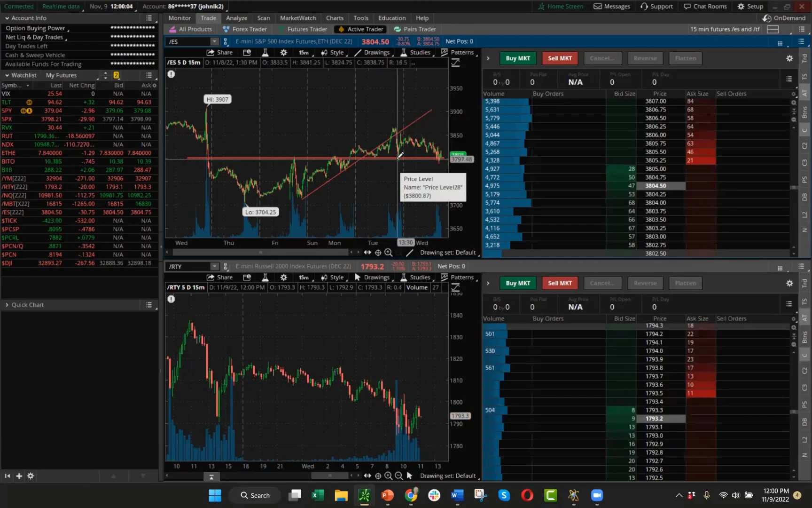This screenshot has width=812, height=508.
Task: Switch to the Analyze tab
Action: click(x=236, y=18)
